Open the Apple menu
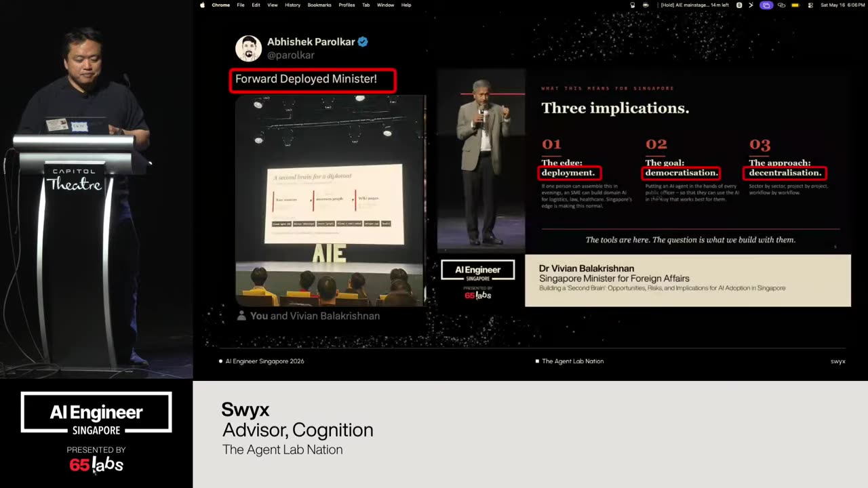 tap(202, 5)
